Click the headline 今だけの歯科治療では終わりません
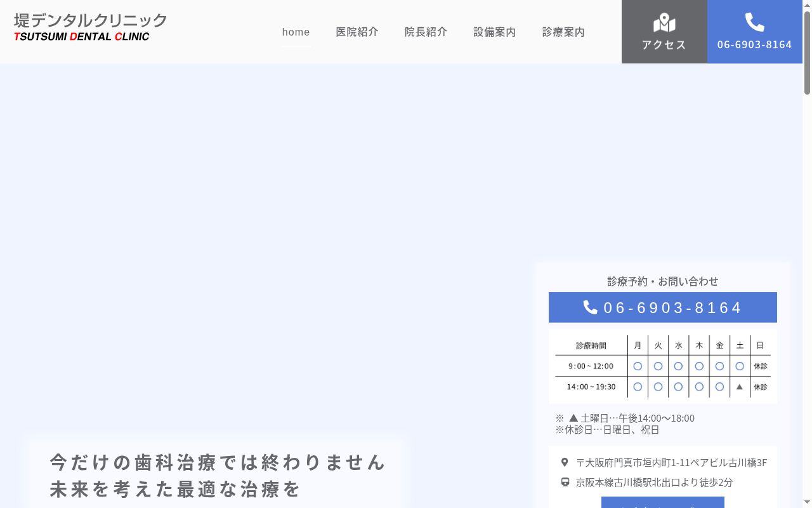Screen dimensions: 812x508 click(x=218, y=462)
